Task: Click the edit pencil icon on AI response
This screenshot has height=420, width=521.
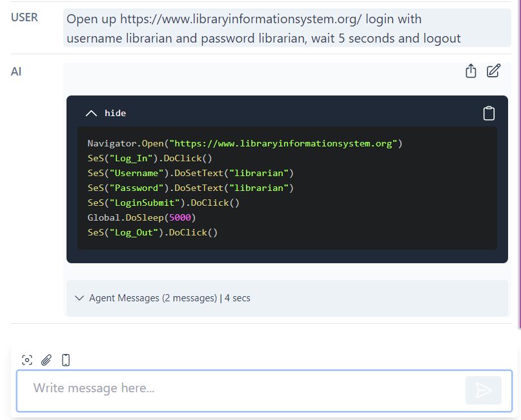Action: [x=493, y=71]
